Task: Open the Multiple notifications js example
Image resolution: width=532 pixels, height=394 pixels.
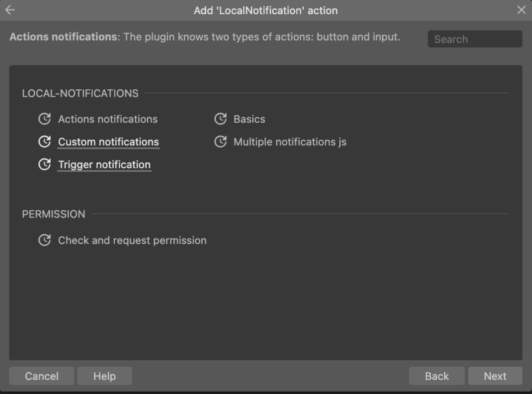Action: pos(290,142)
